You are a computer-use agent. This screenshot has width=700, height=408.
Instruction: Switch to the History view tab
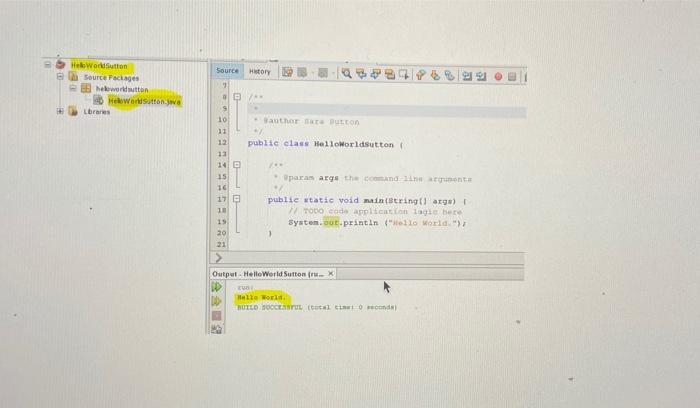[260, 71]
